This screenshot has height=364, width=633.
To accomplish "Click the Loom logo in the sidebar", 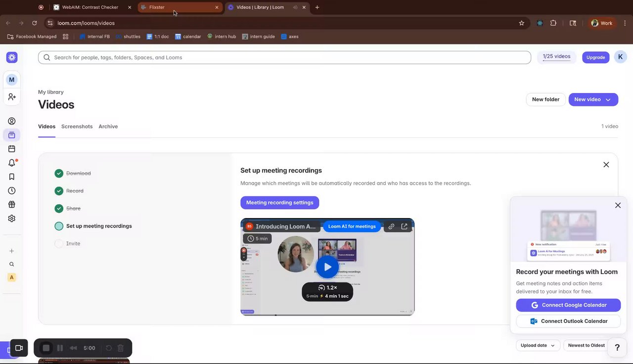I will click(12, 57).
